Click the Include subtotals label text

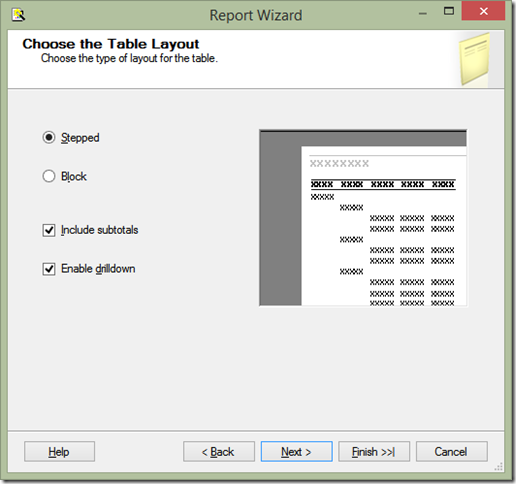tap(99, 230)
